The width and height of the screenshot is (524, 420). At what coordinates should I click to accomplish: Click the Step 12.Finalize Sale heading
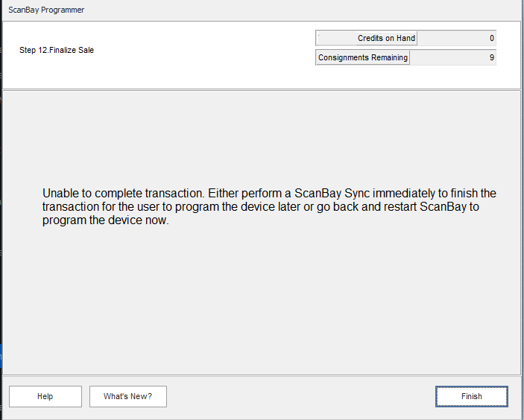(57, 50)
